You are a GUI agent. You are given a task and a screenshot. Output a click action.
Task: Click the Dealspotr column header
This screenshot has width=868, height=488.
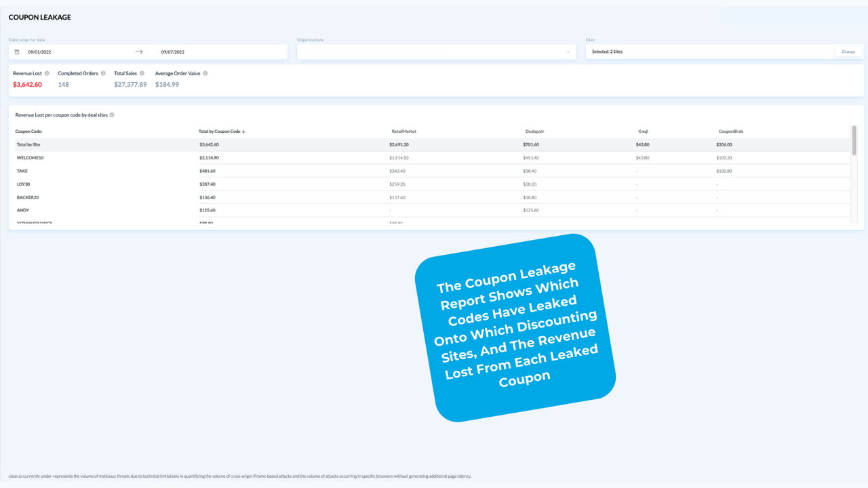[x=534, y=131]
